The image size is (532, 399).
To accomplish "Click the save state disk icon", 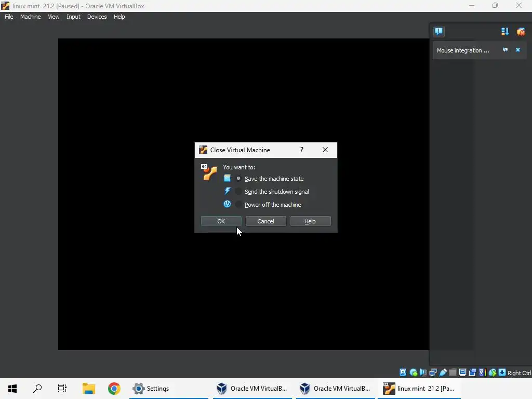I will pos(227,178).
